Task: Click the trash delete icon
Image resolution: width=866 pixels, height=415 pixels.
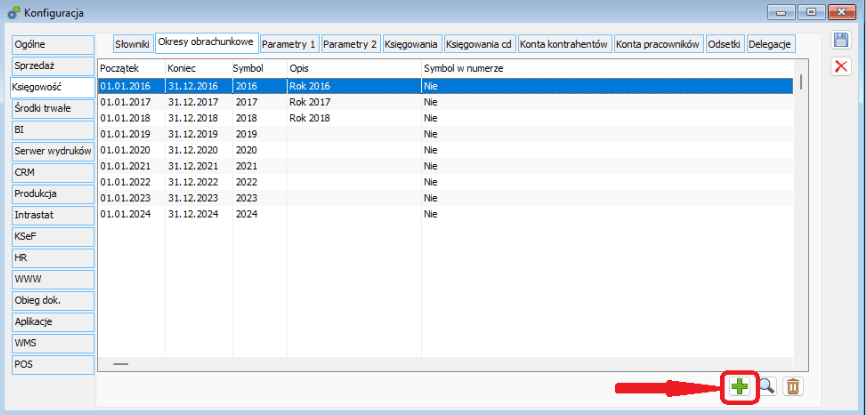Action: click(x=793, y=386)
